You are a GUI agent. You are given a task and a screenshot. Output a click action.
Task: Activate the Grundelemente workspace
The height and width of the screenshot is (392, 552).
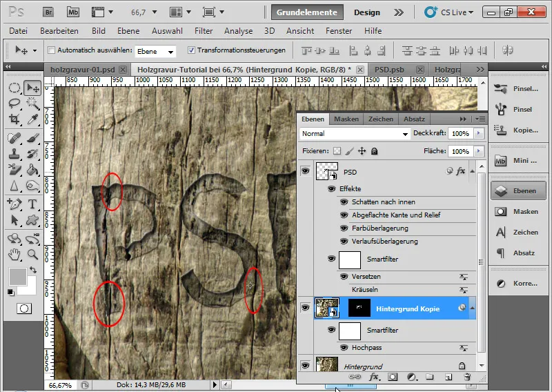(307, 12)
